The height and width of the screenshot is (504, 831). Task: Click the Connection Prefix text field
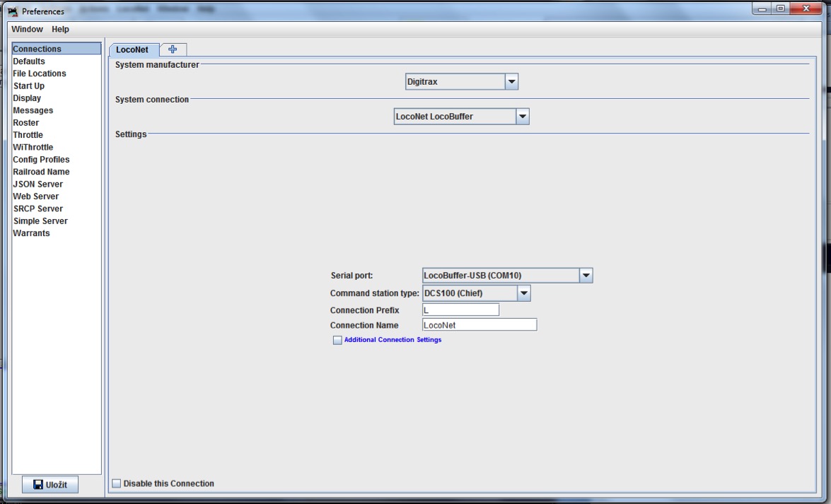point(460,310)
